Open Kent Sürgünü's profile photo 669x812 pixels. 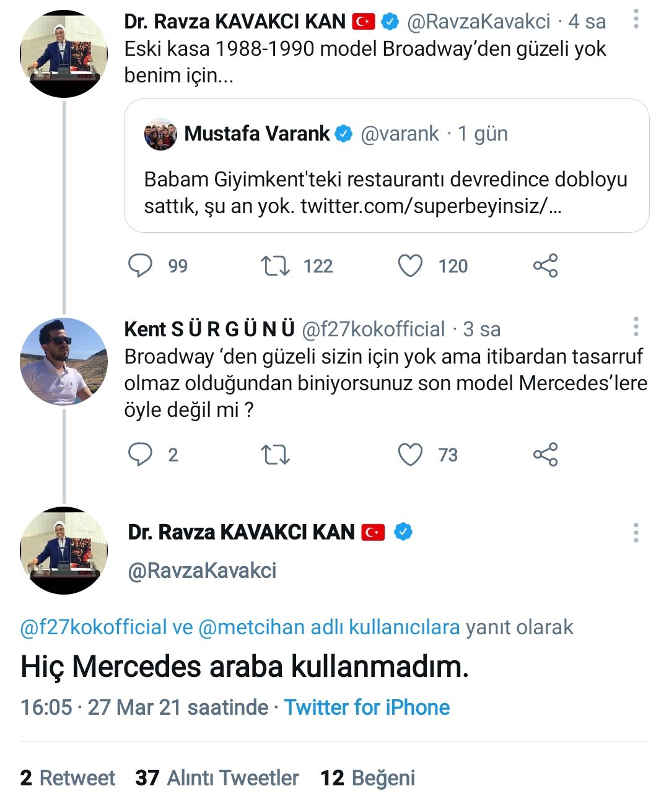point(64,361)
